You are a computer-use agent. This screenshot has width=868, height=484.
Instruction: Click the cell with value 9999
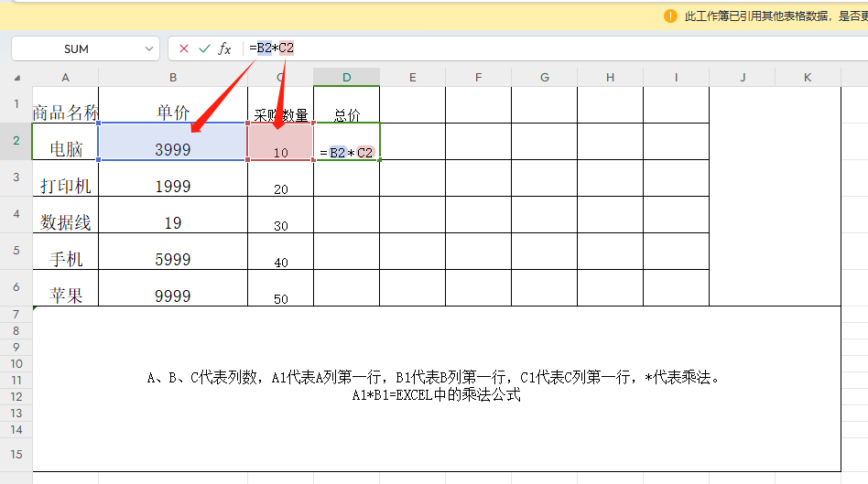(x=173, y=287)
